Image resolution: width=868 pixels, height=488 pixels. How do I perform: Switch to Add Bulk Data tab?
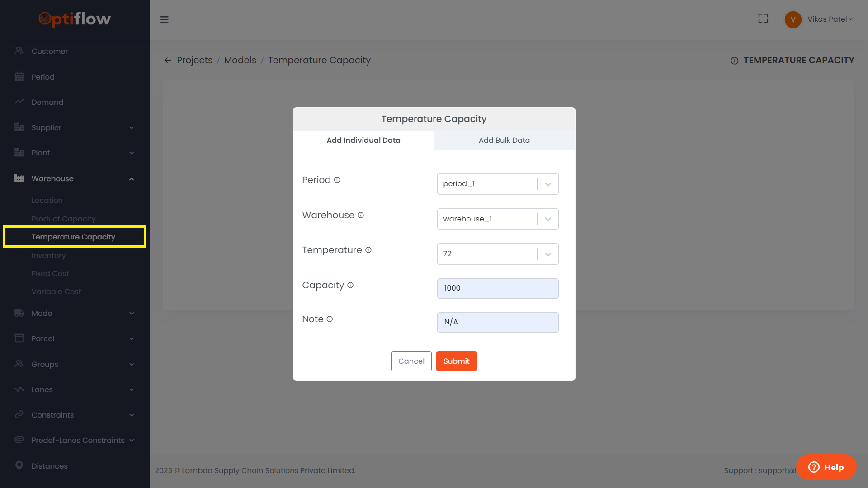click(504, 140)
